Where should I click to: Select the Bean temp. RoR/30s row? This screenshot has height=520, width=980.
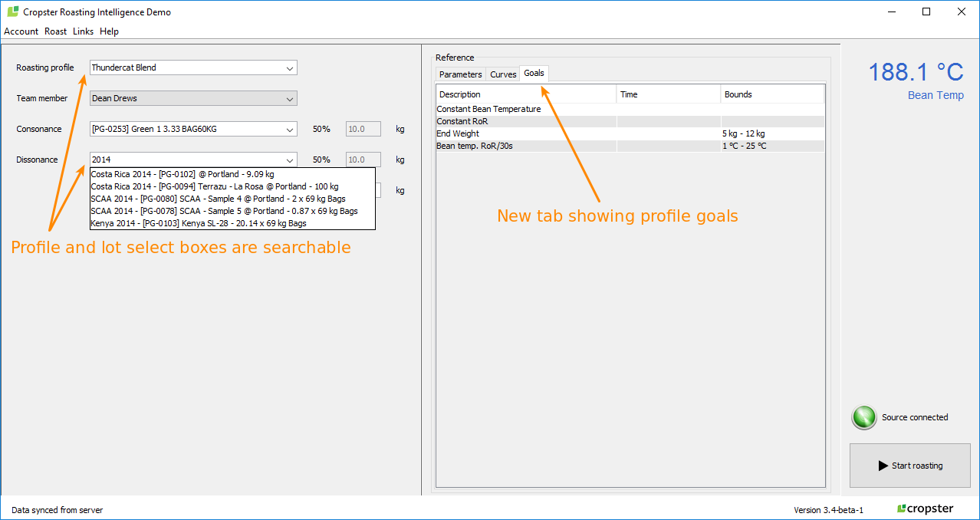630,146
